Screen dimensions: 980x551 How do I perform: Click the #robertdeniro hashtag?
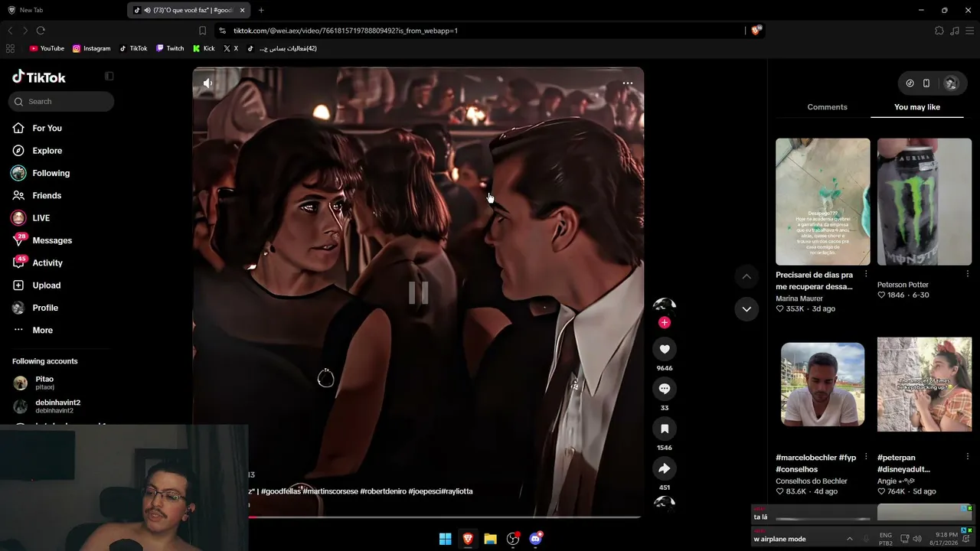tap(383, 491)
